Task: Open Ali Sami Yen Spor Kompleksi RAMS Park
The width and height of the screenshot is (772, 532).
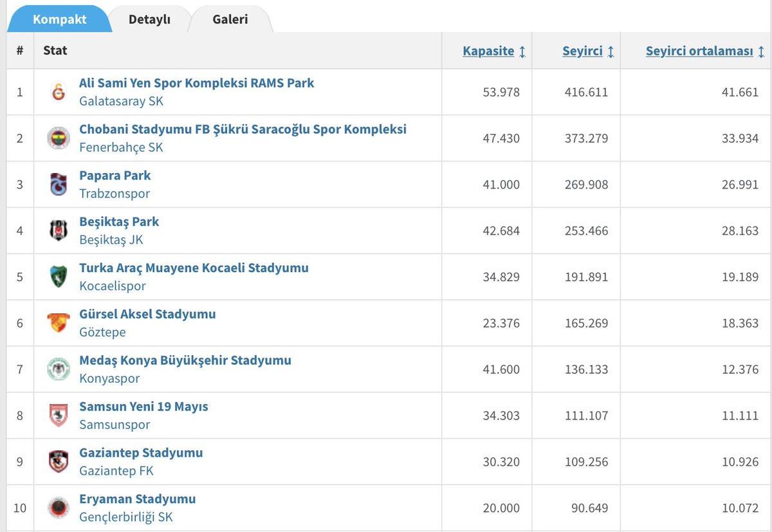Action: 197,83
